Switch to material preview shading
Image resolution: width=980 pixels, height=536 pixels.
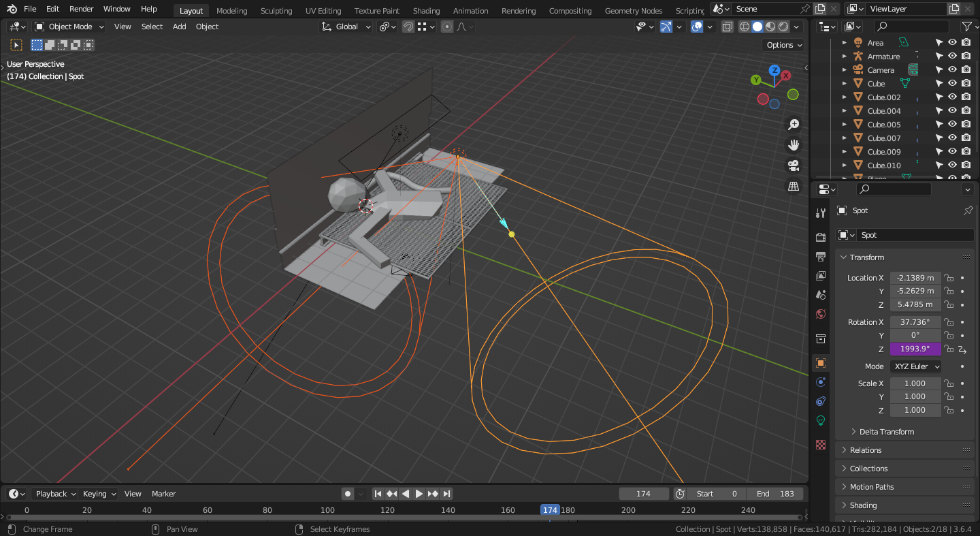[x=770, y=27]
